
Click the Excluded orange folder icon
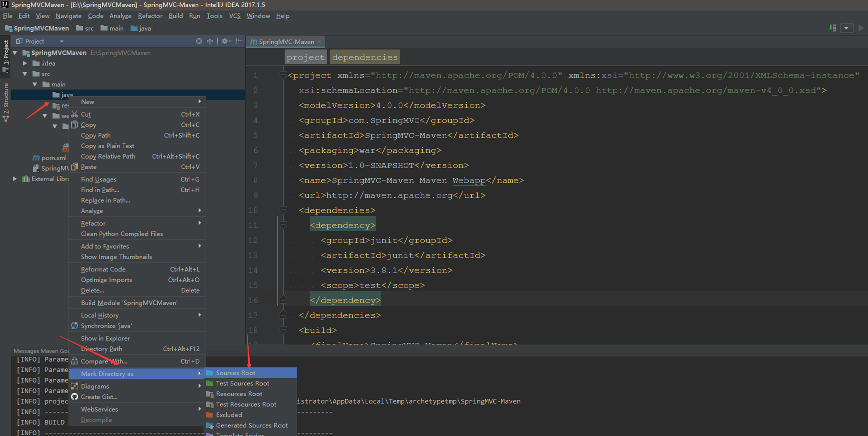(x=210, y=415)
